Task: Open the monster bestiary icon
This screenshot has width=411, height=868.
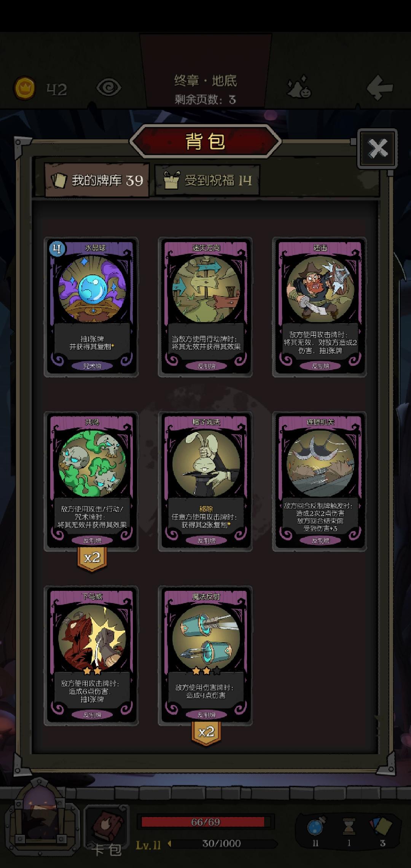Action: [299, 86]
